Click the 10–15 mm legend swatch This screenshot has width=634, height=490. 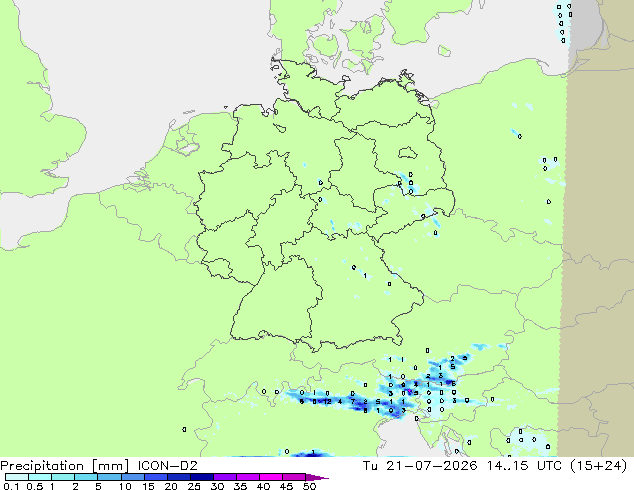click(132, 477)
